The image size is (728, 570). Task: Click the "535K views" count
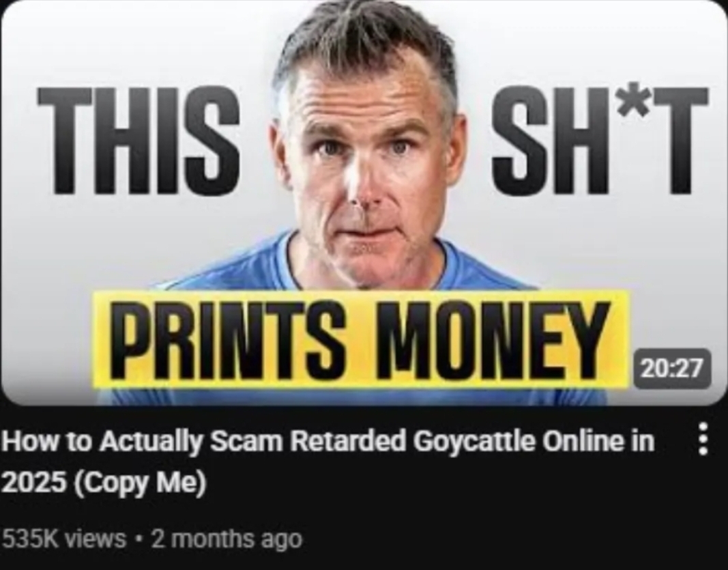(x=64, y=539)
